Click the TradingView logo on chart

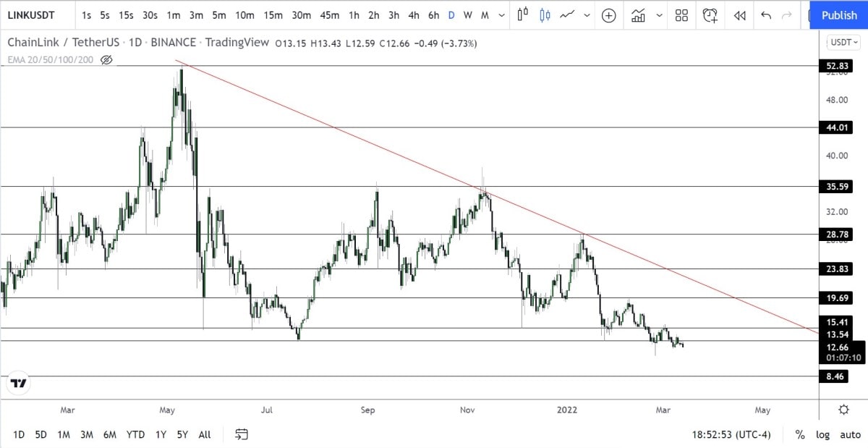[x=20, y=384]
